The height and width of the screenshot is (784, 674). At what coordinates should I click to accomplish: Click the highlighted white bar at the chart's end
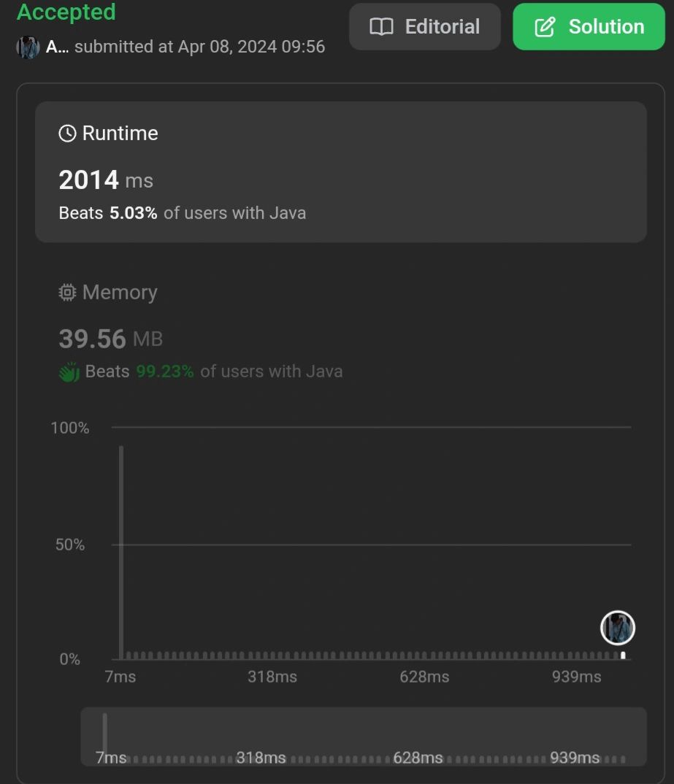[x=623, y=655]
